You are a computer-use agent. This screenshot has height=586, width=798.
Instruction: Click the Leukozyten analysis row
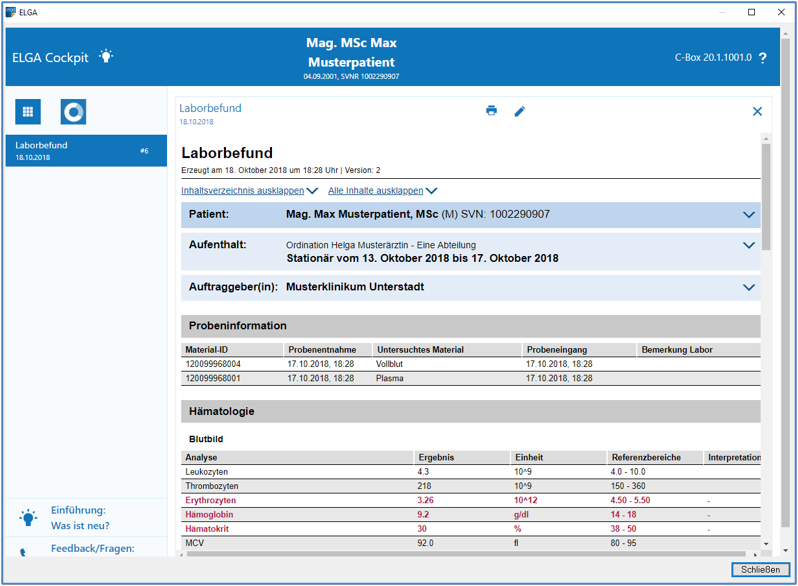coord(471,472)
